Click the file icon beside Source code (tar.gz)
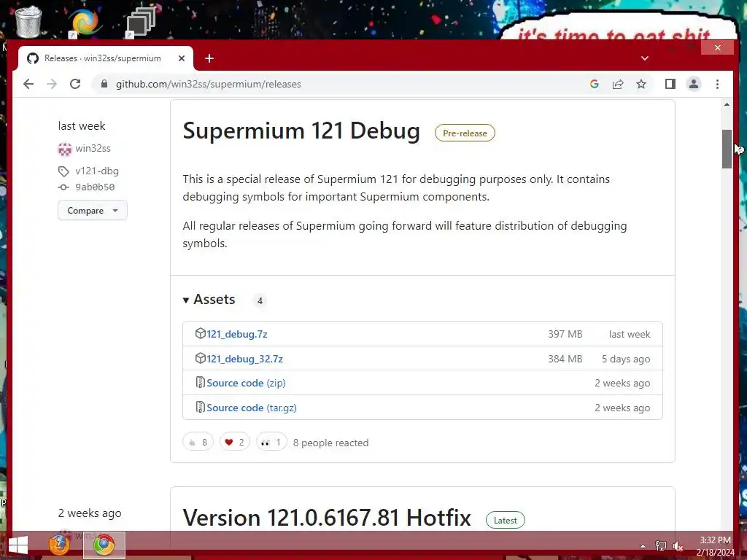 (200, 407)
